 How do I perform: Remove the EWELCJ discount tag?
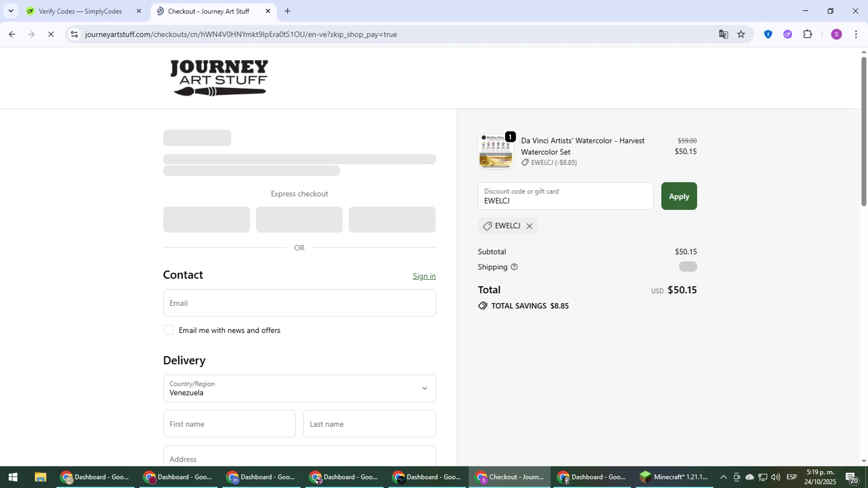(x=529, y=226)
